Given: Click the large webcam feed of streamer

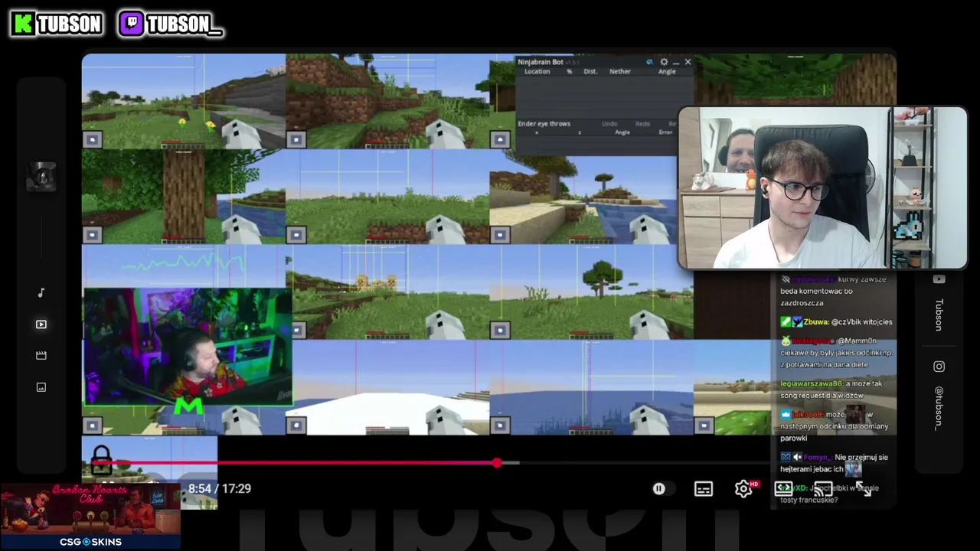Looking at the screenshot, I should (822, 188).
